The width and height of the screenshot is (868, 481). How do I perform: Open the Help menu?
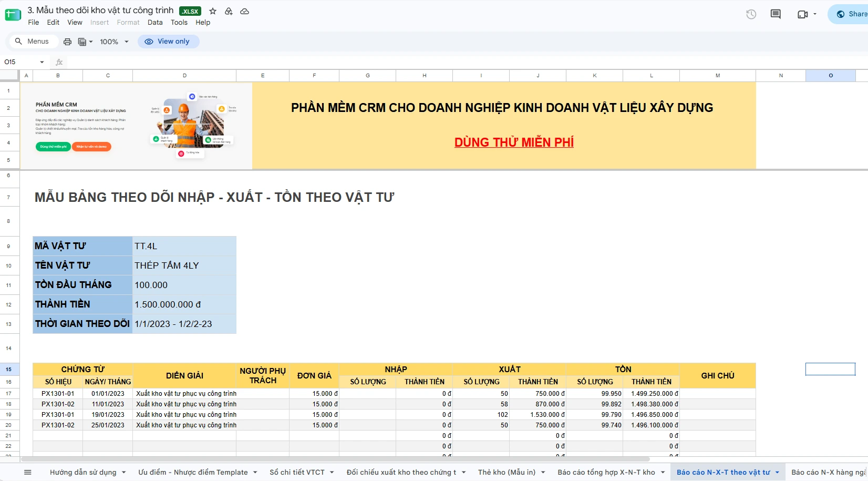(x=203, y=23)
